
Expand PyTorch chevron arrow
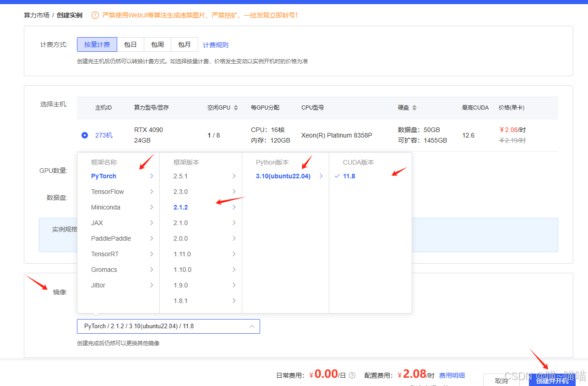(152, 176)
